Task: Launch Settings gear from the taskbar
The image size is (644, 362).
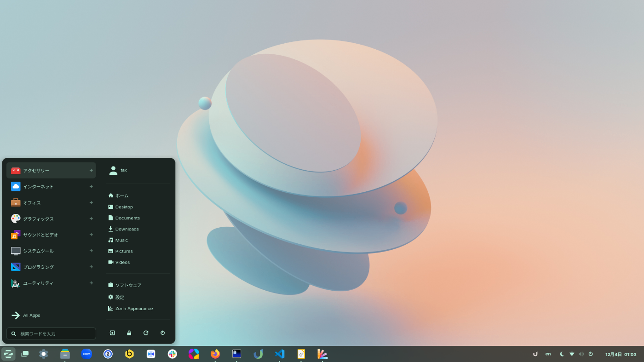Action: [x=44, y=354]
